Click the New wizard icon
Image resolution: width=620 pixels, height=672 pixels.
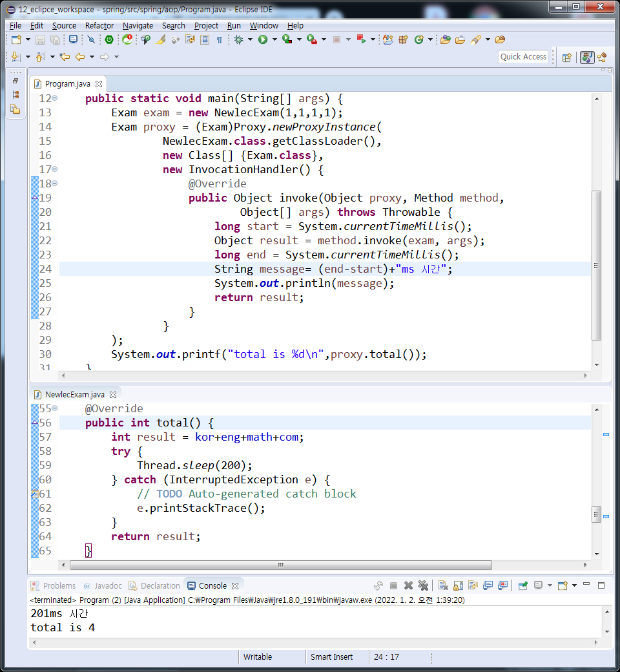16,40
